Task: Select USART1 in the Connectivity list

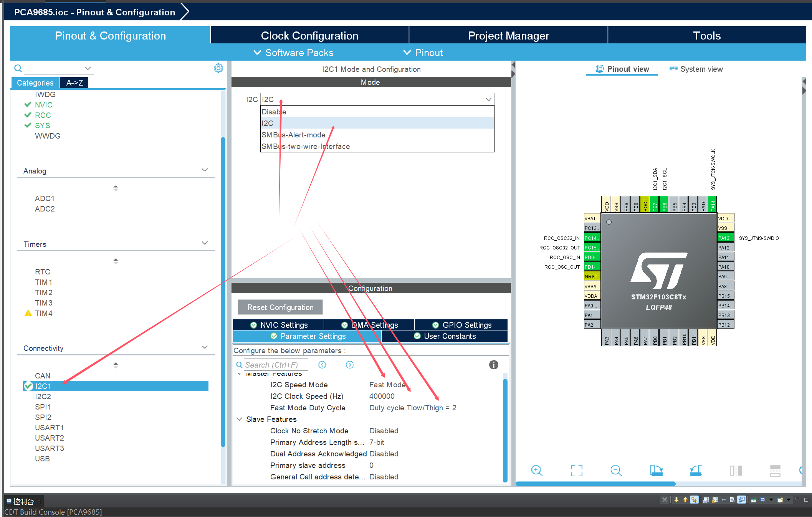Action: coord(49,428)
